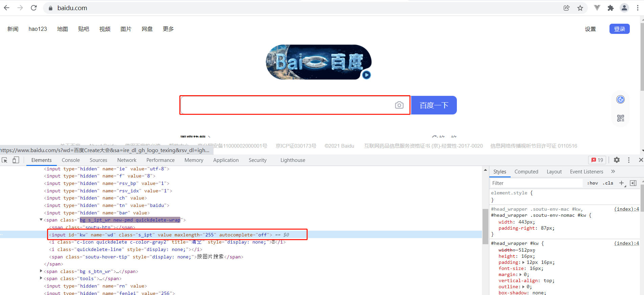644x295 pixels.
Task: Open the Application tab
Action: (226, 160)
